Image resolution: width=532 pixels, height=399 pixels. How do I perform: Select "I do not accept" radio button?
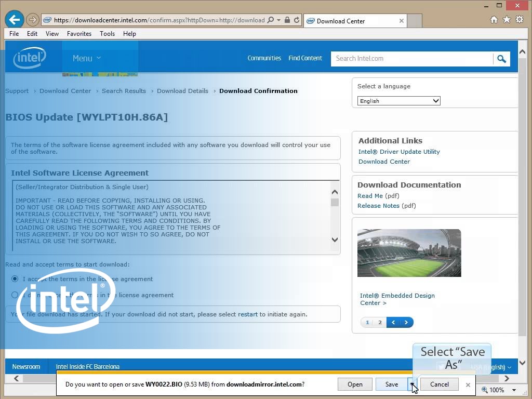(x=15, y=295)
